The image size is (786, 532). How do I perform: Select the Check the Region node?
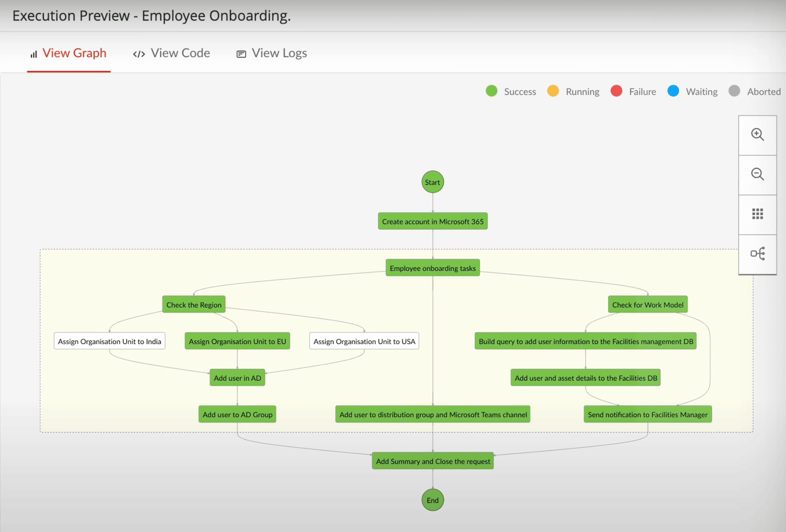pos(194,304)
